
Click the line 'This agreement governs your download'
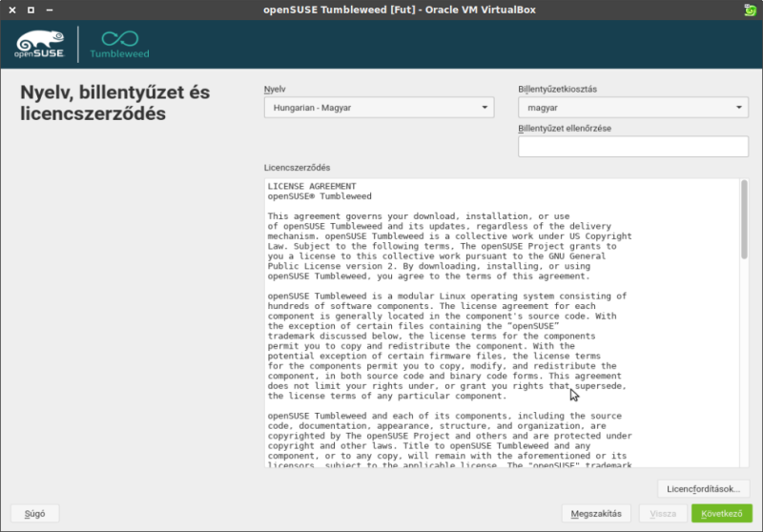(x=419, y=216)
